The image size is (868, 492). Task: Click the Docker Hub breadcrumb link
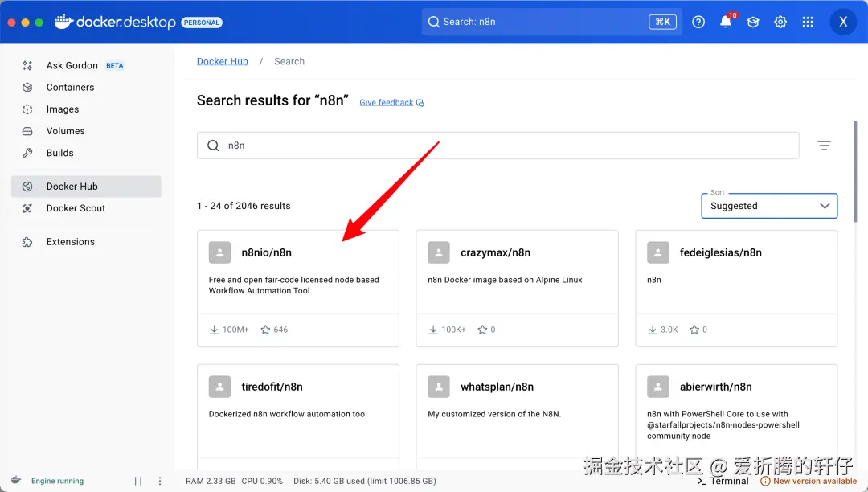click(x=223, y=61)
